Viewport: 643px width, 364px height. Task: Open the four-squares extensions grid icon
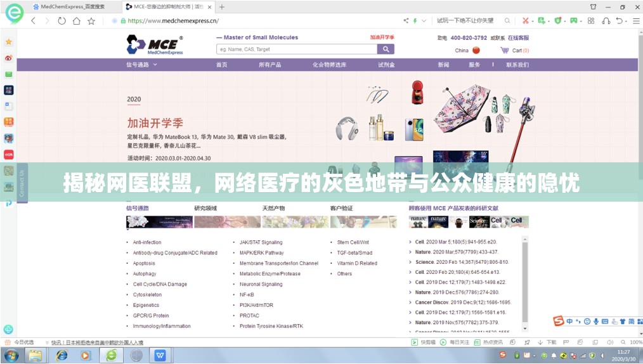coord(591,20)
